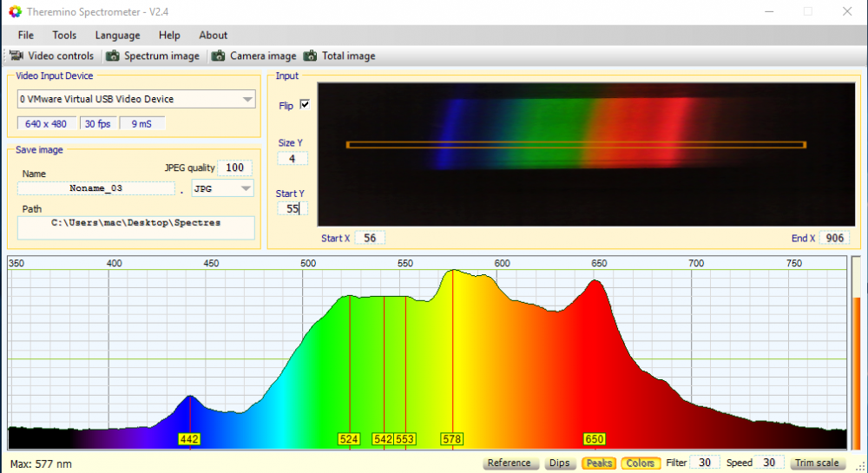Click the Theremino app logo icon
The image size is (868, 473).
coord(15,11)
